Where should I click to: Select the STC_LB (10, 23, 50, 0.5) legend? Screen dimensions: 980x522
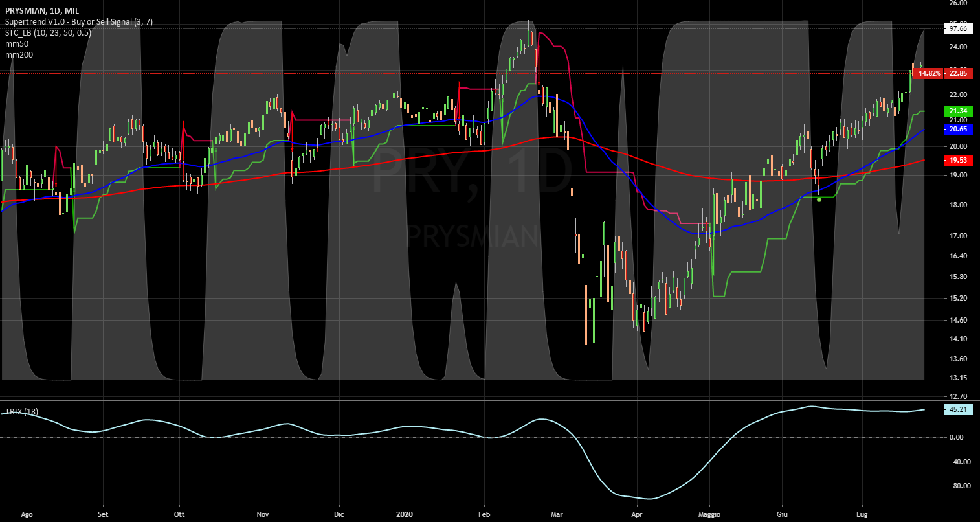point(48,33)
